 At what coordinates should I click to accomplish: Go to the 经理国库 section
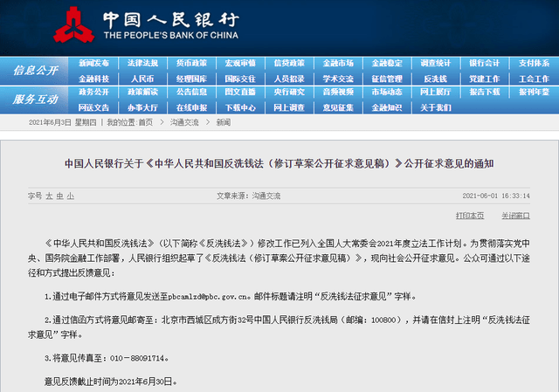tap(191, 79)
